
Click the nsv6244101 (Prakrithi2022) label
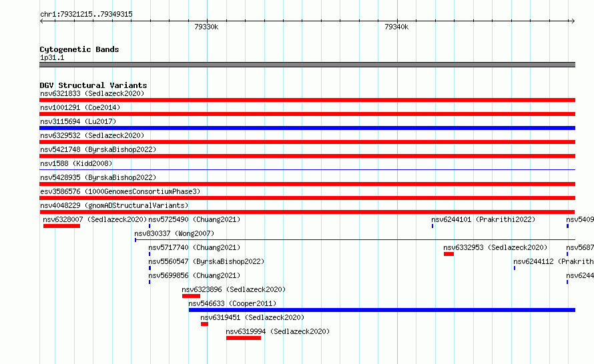click(x=483, y=219)
